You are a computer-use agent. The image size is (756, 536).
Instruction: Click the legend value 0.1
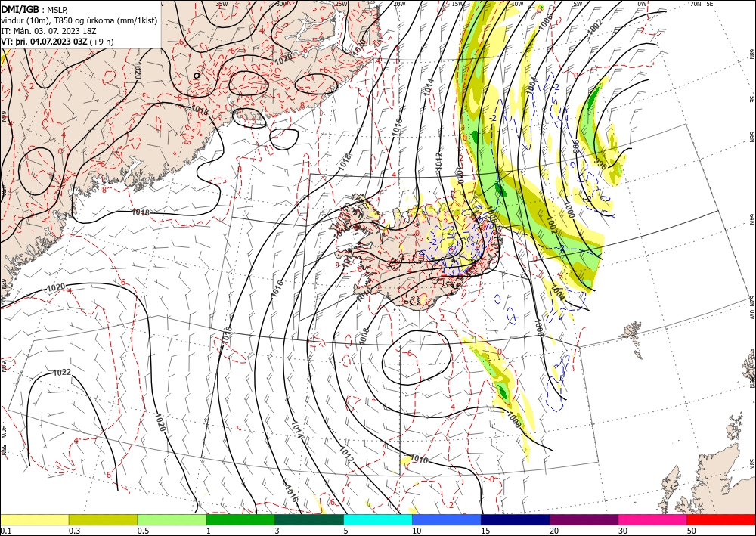point(5,531)
